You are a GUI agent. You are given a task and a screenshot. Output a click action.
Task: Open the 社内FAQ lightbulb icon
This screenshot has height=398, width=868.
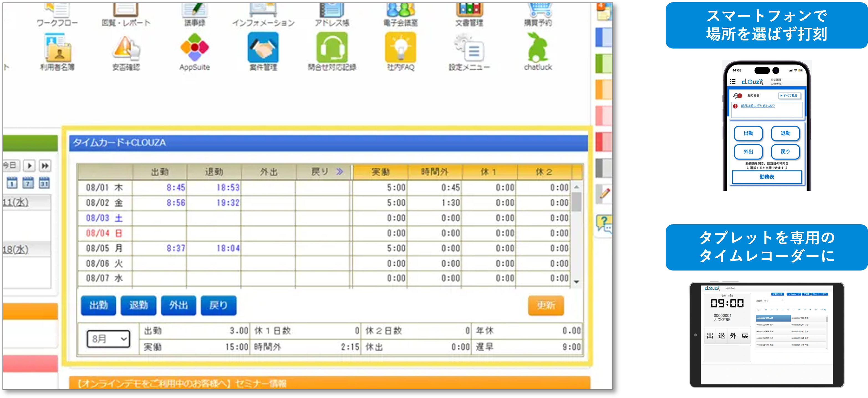(400, 52)
